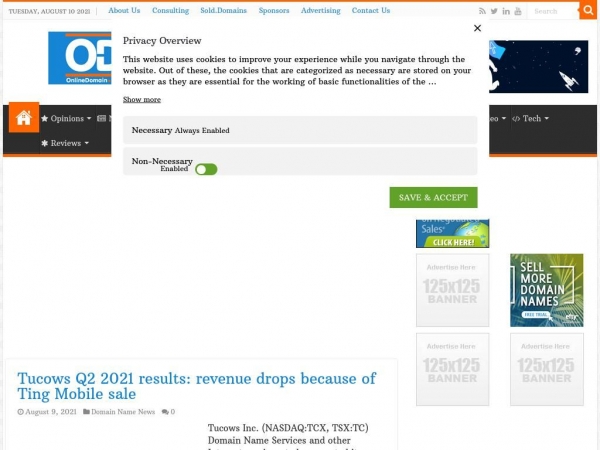The width and height of the screenshot is (600, 450).
Task: Click the SAVE & ACCEPT button
Action: point(433,197)
